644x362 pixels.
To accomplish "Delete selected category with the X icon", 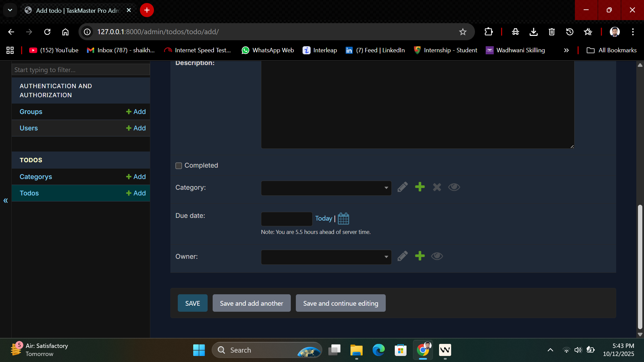I will coord(437,187).
